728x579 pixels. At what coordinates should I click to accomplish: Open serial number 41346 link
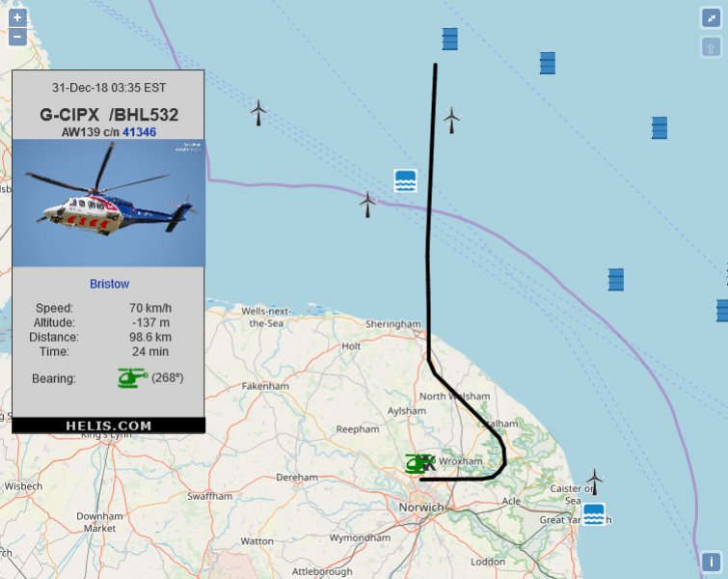click(139, 132)
